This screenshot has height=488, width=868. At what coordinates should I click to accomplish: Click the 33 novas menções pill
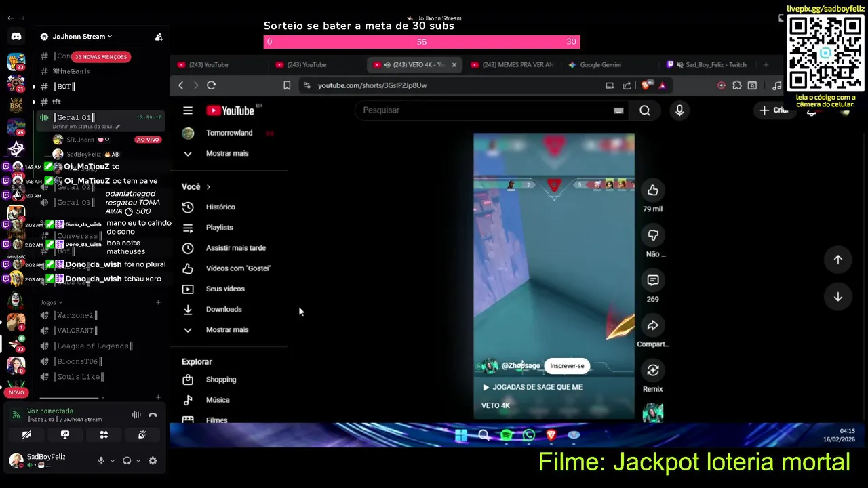tap(100, 57)
